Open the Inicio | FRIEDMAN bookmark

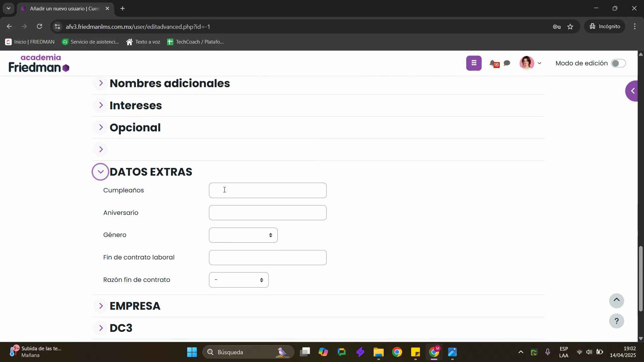coord(30,42)
